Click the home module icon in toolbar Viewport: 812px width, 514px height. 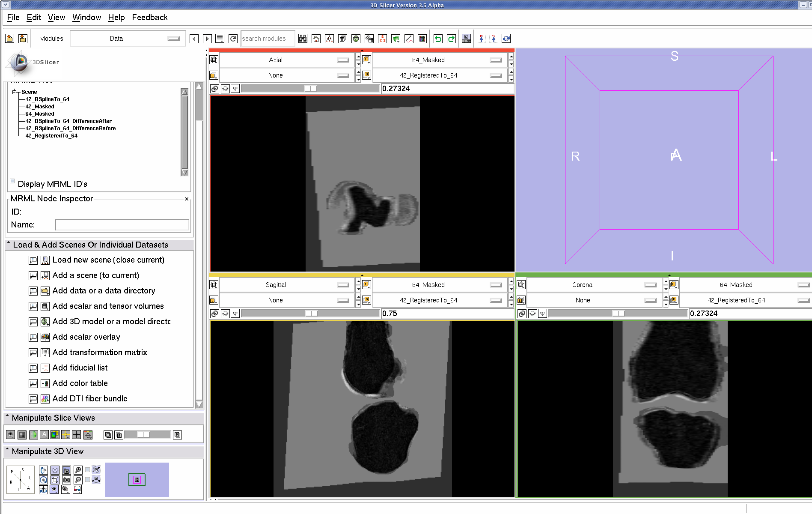pyautogui.click(x=316, y=39)
